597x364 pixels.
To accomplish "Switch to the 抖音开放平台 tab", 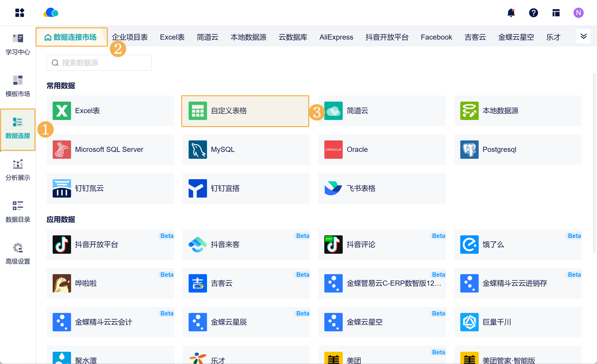I will coord(387,37).
